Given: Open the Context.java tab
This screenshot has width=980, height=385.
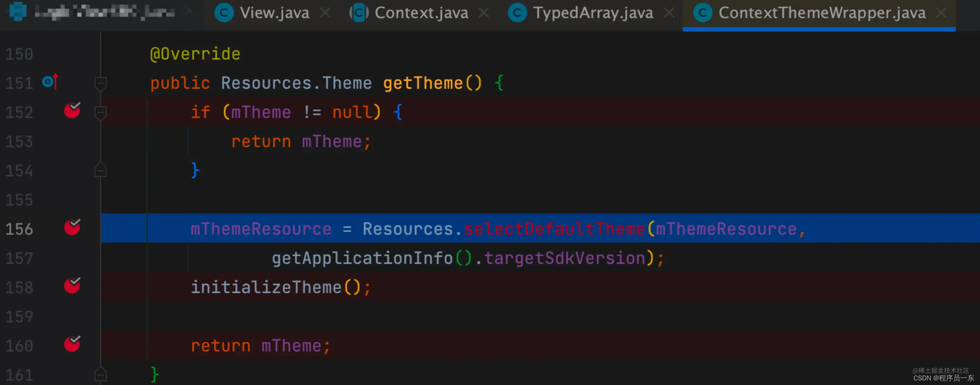Looking at the screenshot, I should pos(421,13).
